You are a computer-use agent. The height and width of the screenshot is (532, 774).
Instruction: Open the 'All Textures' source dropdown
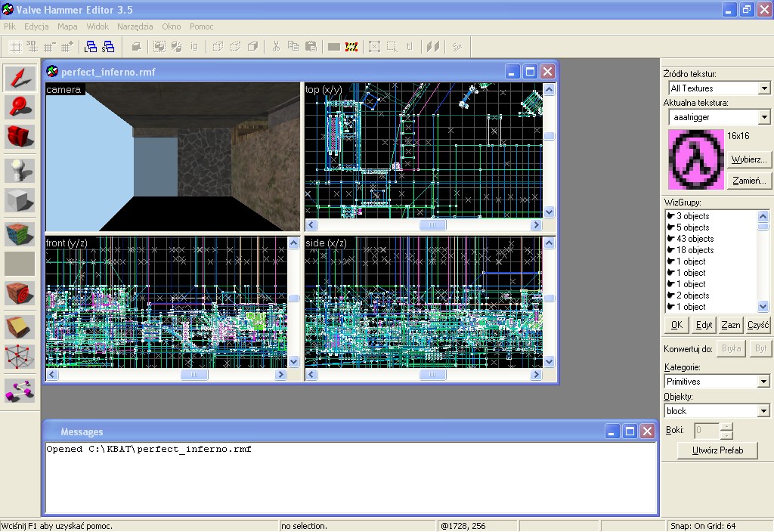[764, 88]
